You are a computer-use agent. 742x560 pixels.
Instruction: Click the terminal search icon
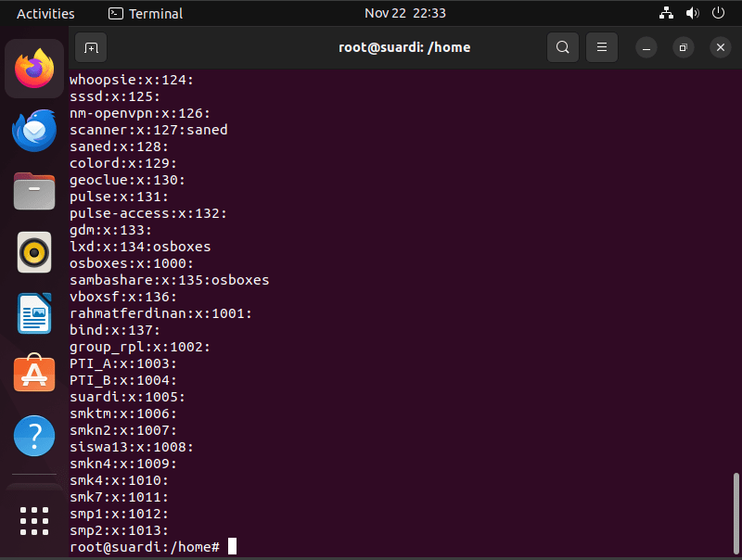tap(563, 47)
